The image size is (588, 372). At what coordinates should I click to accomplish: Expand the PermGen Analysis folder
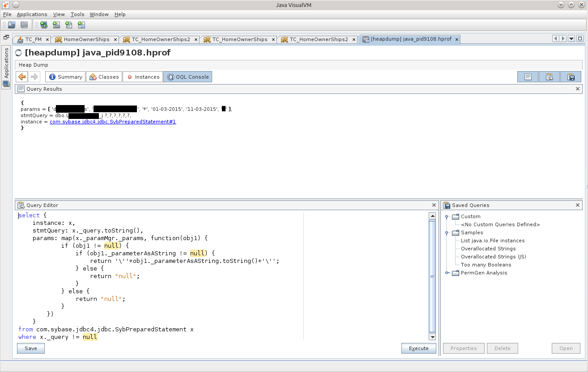tap(447, 273)
